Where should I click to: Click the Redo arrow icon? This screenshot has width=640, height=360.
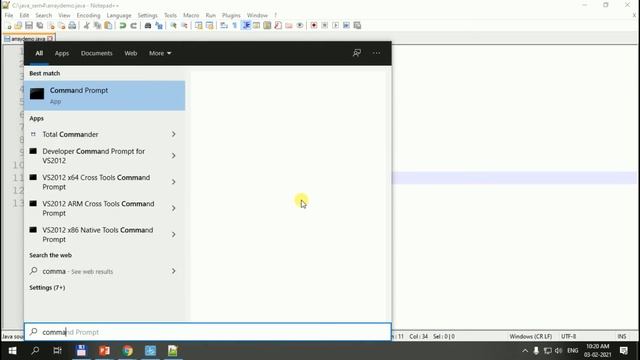(x=133, y=26)
